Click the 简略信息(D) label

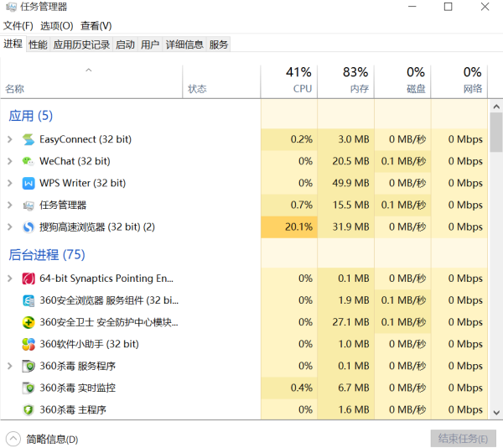tap(52, 439)
